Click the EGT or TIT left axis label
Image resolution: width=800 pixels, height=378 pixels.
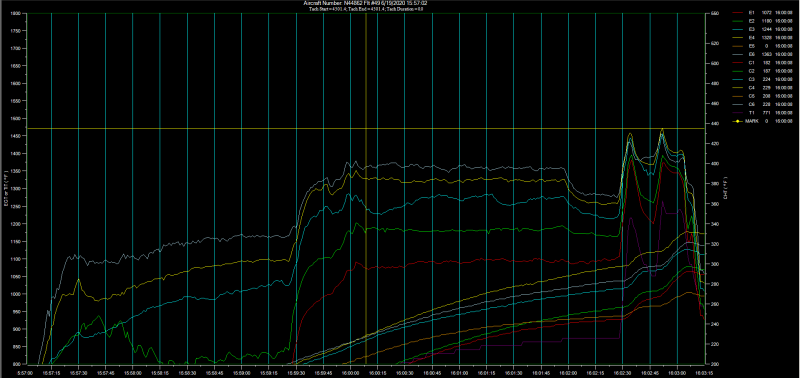(5, 189)
